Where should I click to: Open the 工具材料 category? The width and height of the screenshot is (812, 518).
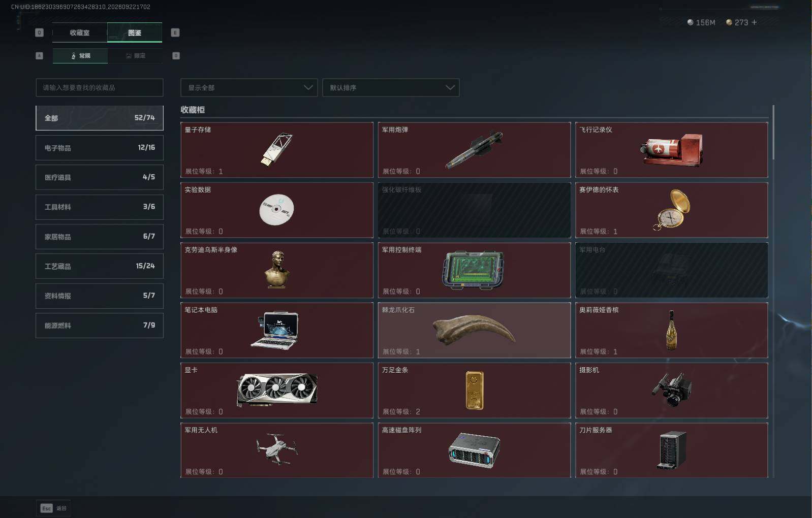tap(100, 207)
